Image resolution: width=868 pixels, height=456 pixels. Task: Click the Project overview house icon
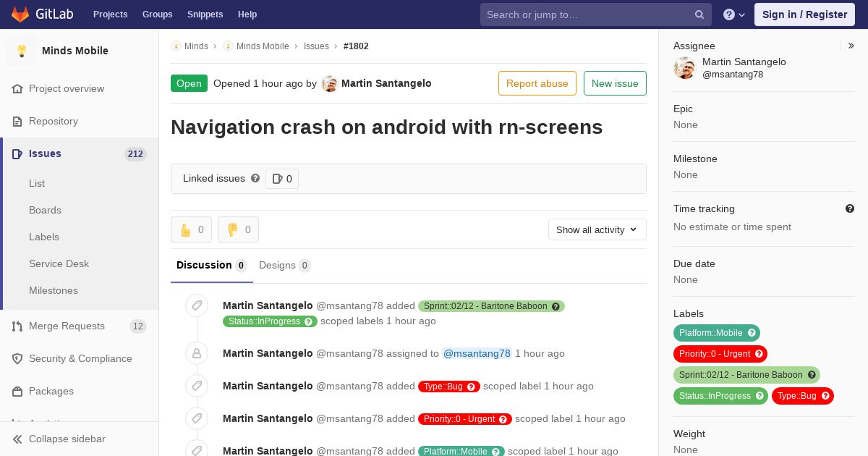17,88
